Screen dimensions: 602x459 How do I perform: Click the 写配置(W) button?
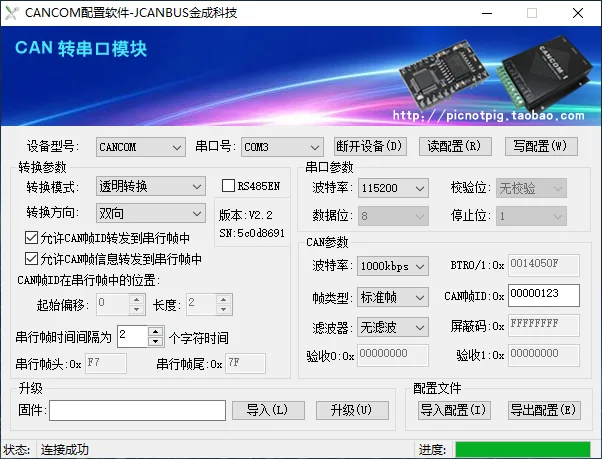tap(541, 146)
